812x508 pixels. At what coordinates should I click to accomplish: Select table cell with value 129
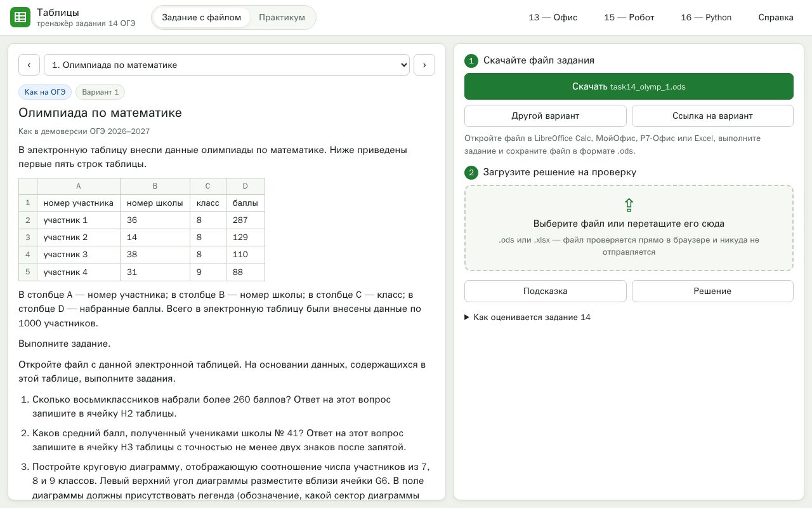(x=246, y=237)
